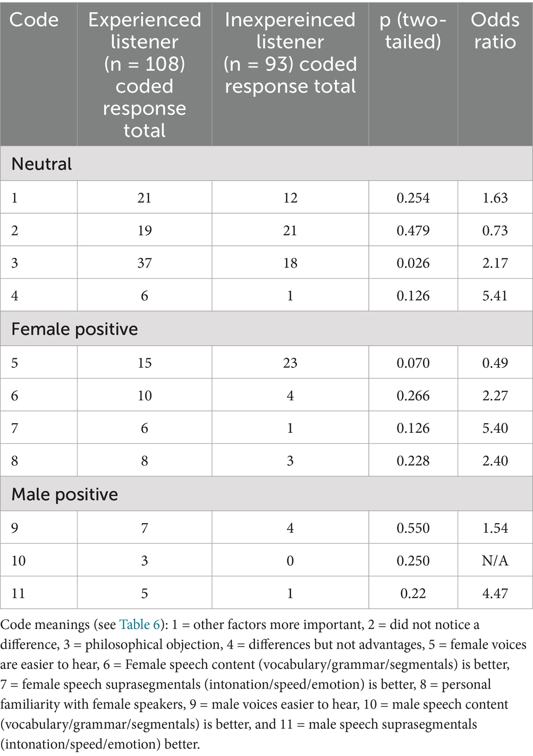The width and height of the screenshot is (533, 756).
Task: Select the Neutral section heading row
Action: tap(42, 164)
